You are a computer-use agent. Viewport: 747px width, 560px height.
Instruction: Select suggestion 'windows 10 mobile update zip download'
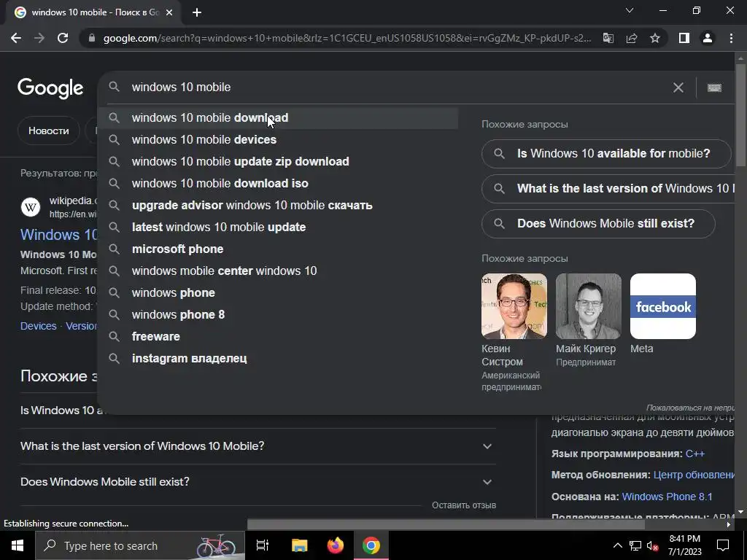[278, 162]
